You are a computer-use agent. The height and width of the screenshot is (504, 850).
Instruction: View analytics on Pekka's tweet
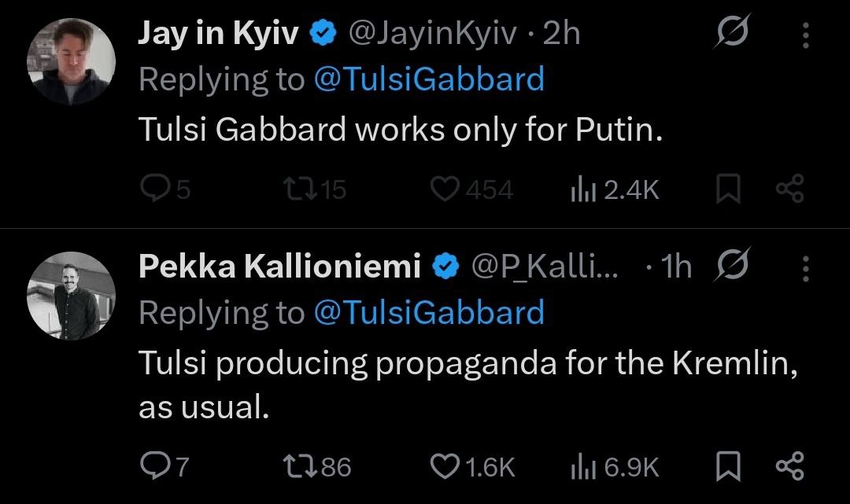[581, 467]
